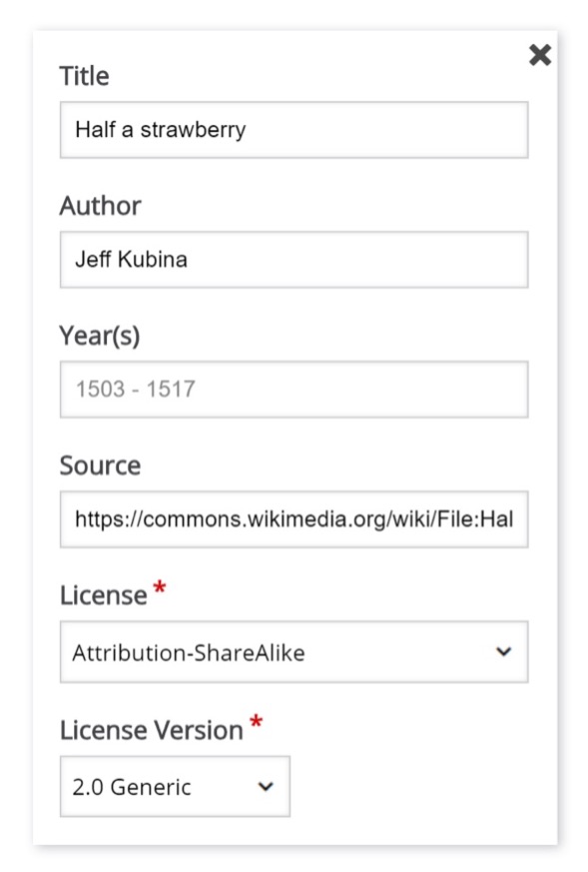Select the Year(s) input box
Viewport: 588px width, 872px height.
click(294, 390)
